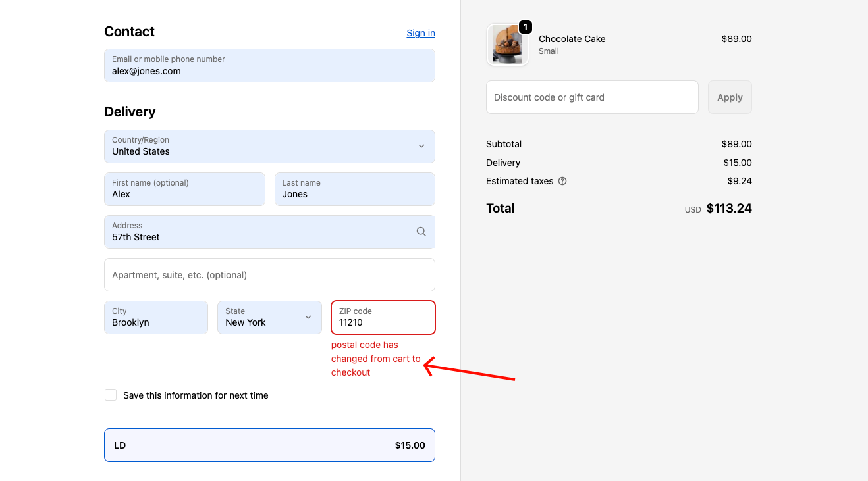Open the Country/Region dropdown
This screenshot has width=868, height=481.
[269, 146]
